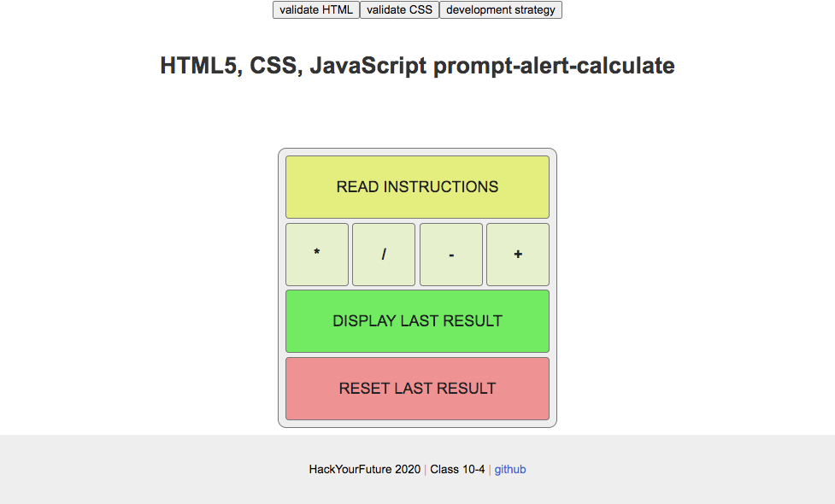Click the page heading text
Image resolution: width=835 pixels, height=504 pixels.
[417, 66]
